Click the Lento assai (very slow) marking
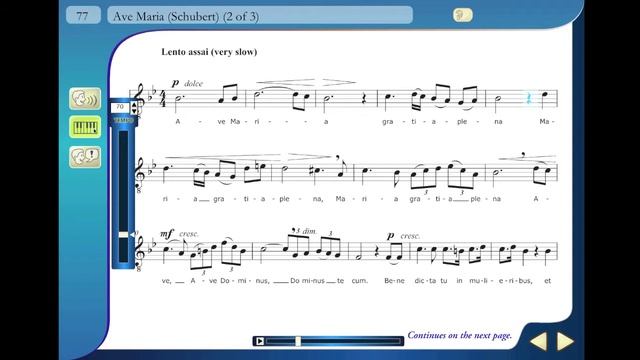Viewport: 640px width, 360px height. click(x=209, y=52)
